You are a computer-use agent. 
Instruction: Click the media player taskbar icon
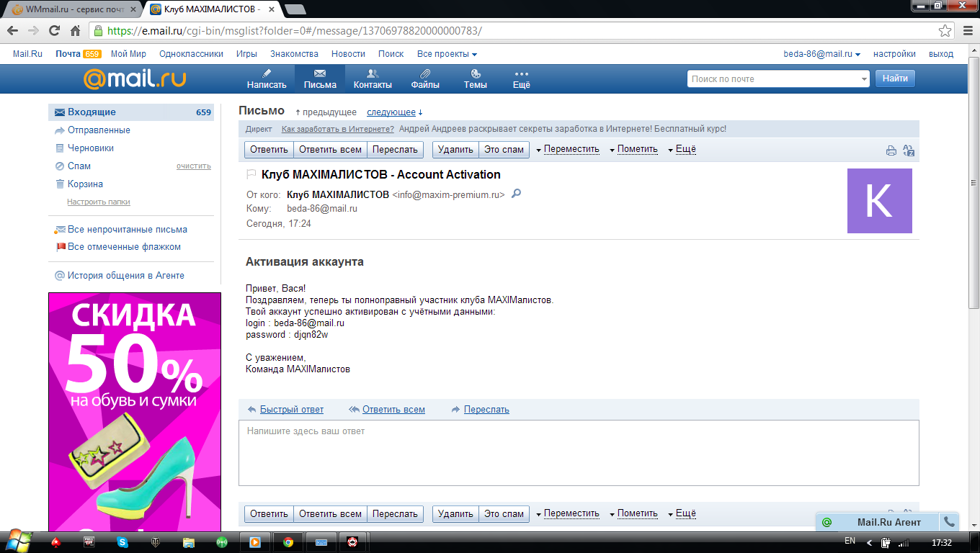(x=255, y=542)
